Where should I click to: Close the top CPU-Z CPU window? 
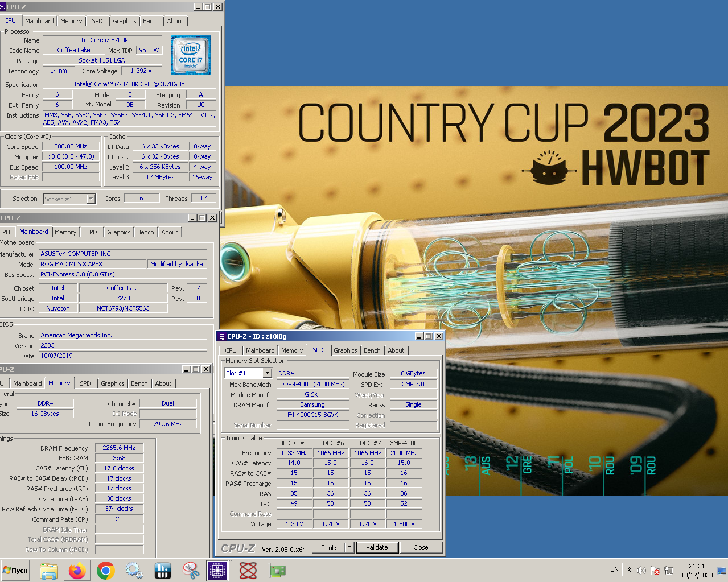(x=217, y=7)
